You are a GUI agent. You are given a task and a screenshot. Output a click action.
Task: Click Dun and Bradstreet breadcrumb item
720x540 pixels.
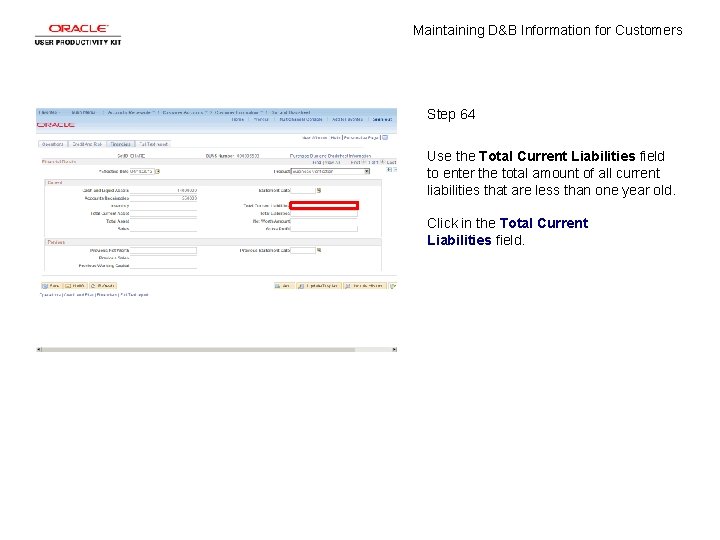[x=291, y=112]
